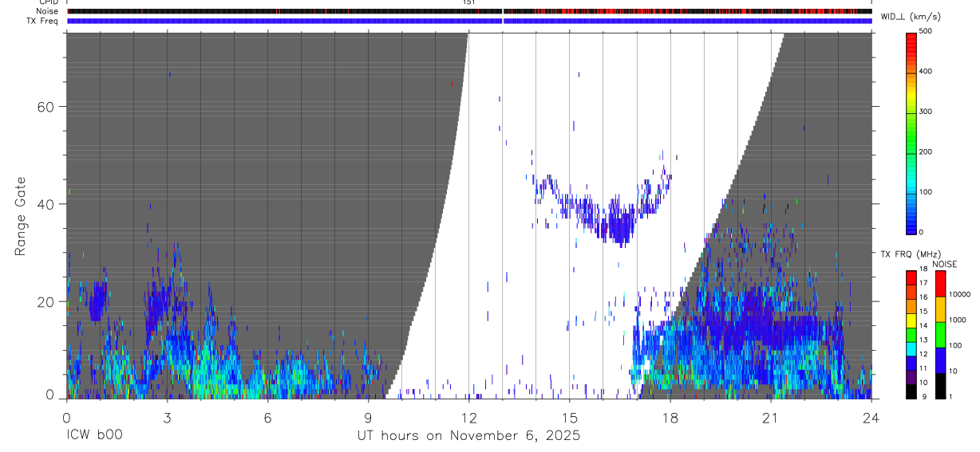
Task: Click the '60' tick on Range Gate axis
Action: 45,107
